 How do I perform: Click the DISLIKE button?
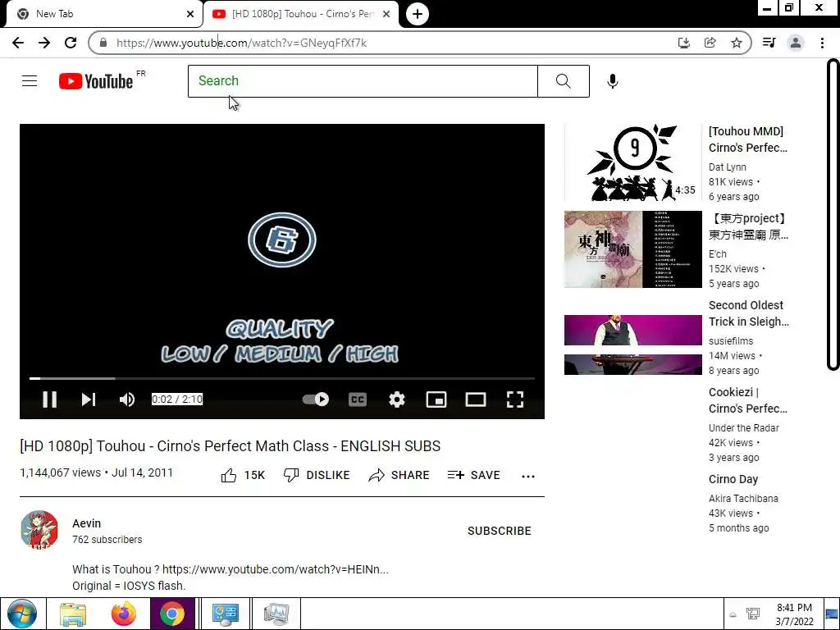coord(317,475)
